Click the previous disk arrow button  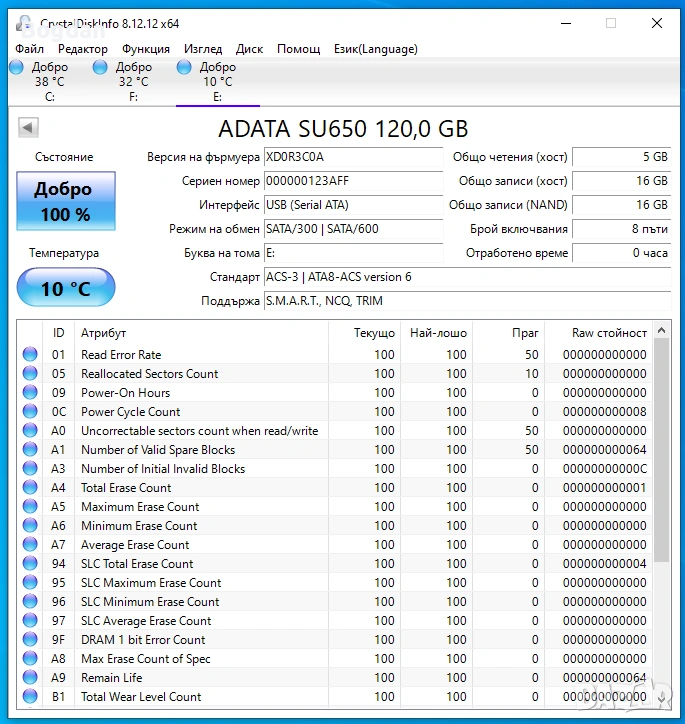tap(28, 128)
